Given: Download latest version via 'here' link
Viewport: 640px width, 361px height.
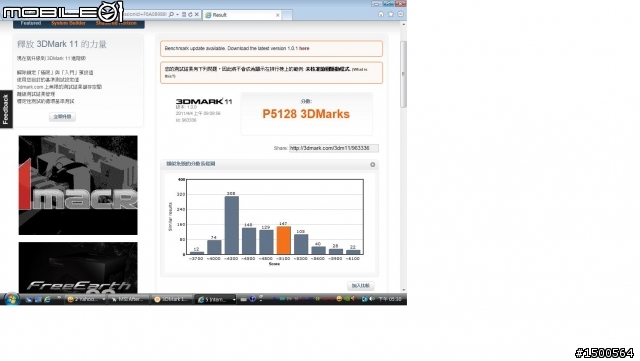Looking at the screenshot, I should click(x=304, y=49).
